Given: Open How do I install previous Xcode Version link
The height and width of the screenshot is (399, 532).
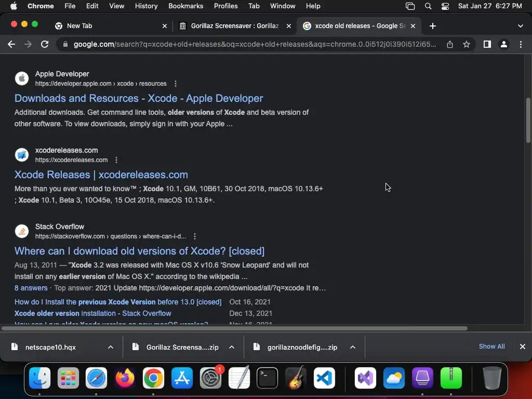Looking at the screenshot, I should [118, 302].
